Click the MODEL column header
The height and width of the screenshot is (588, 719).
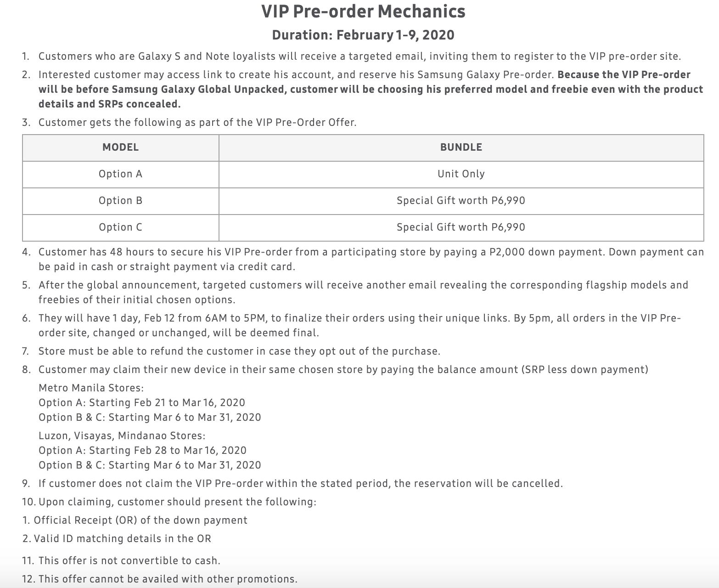tap(120, 147)
